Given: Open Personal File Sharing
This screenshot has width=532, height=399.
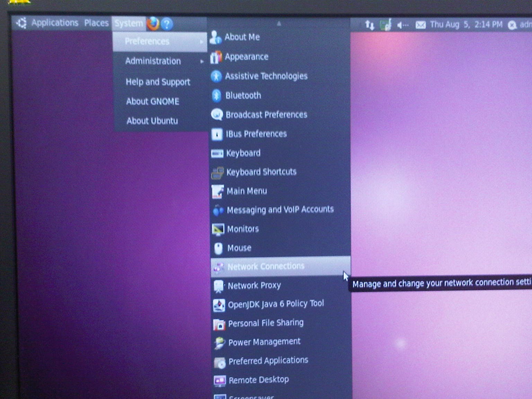Looking at the screenshot, I should (x=281, y=323).
